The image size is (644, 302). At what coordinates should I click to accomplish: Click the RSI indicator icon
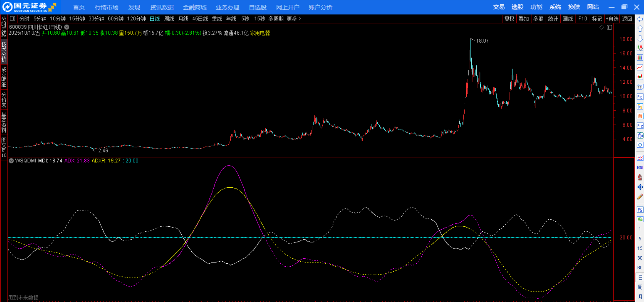[640, 167]
